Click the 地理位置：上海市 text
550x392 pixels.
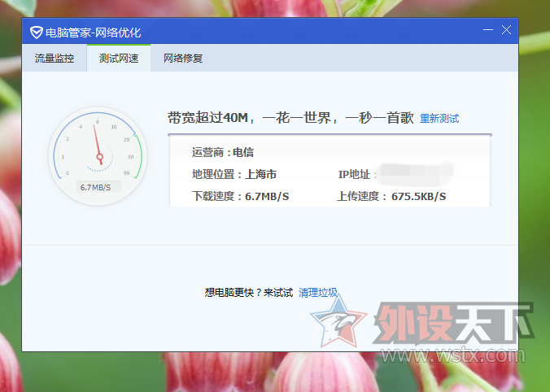[234, 174]
